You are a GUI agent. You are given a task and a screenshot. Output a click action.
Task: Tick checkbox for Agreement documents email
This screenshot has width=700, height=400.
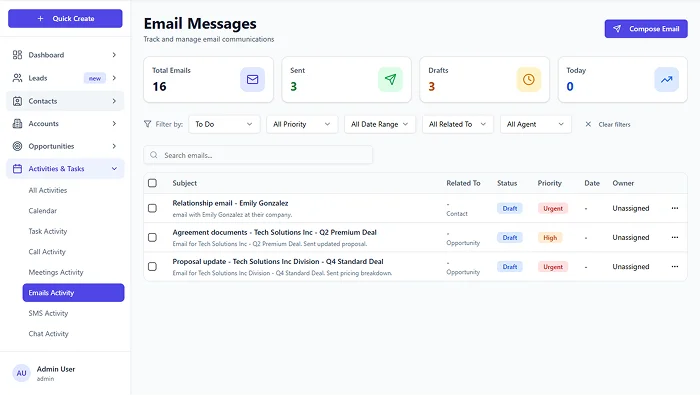[x=152, y=237]
